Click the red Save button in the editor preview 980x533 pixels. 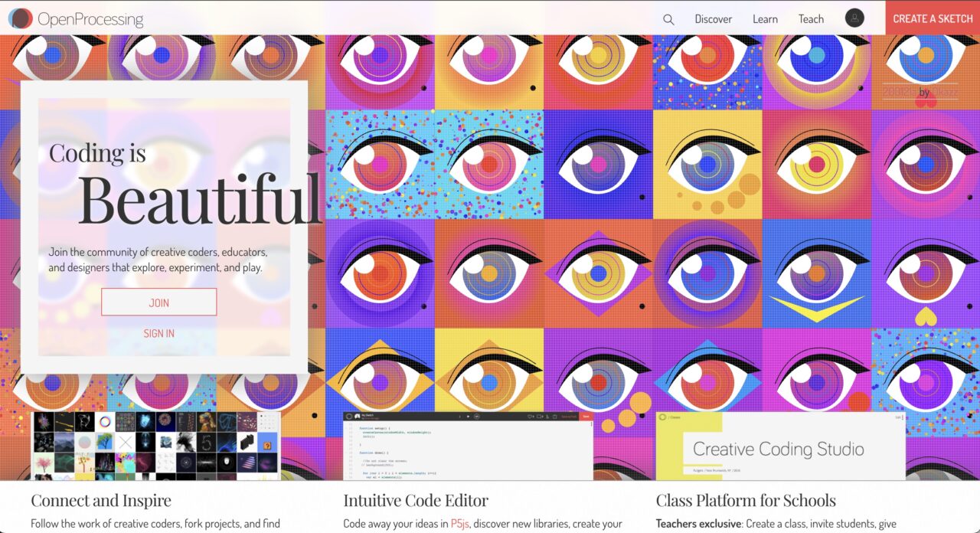click(586, 416)
